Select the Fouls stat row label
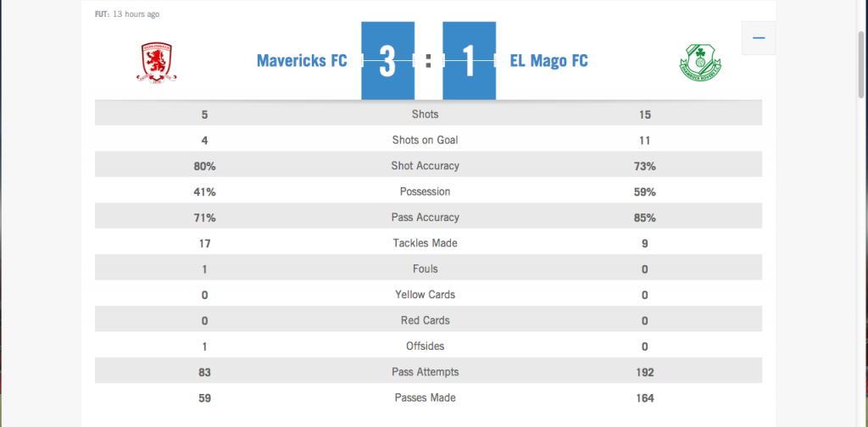This screenshot has width=868, height=427. 425,269
